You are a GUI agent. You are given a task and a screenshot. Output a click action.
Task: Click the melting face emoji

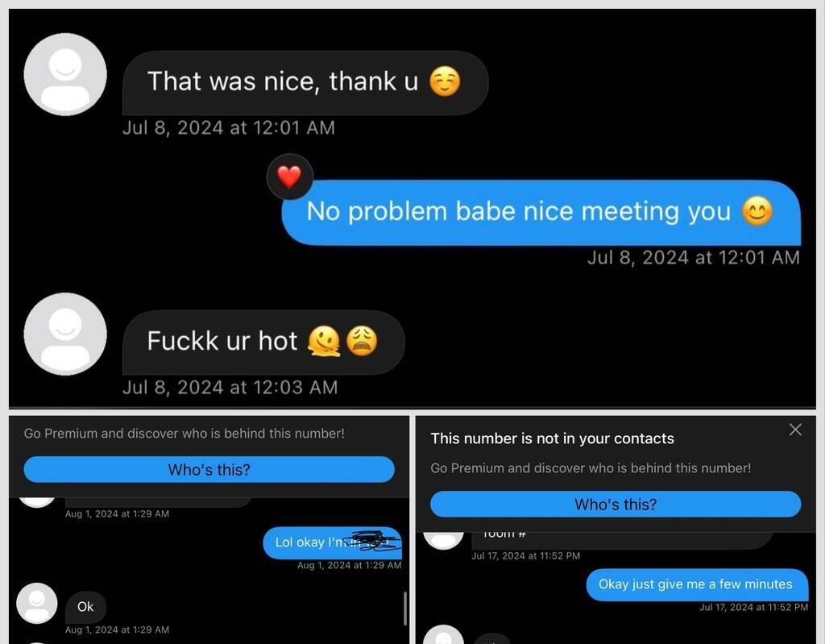[324, 341]
